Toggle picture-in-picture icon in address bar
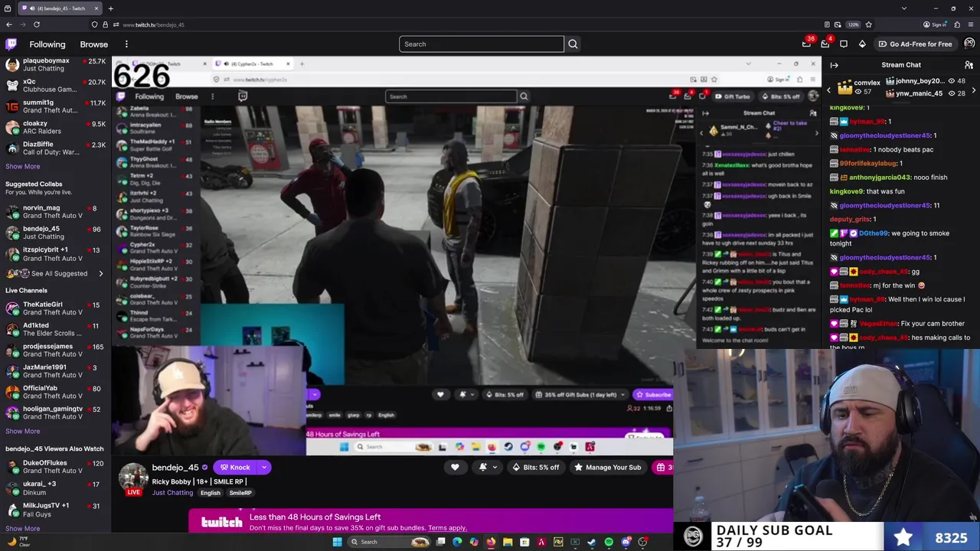The width and height of the screenshot is (980, 551). (838, 24)
